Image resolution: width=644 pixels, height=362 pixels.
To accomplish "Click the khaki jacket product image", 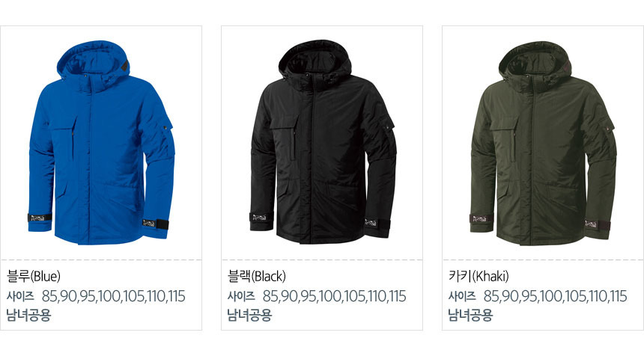I will tap(543, 143).
